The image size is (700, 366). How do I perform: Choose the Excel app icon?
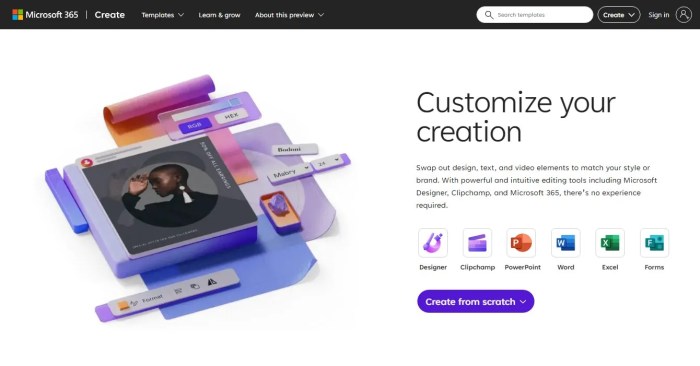pos(610,243)
